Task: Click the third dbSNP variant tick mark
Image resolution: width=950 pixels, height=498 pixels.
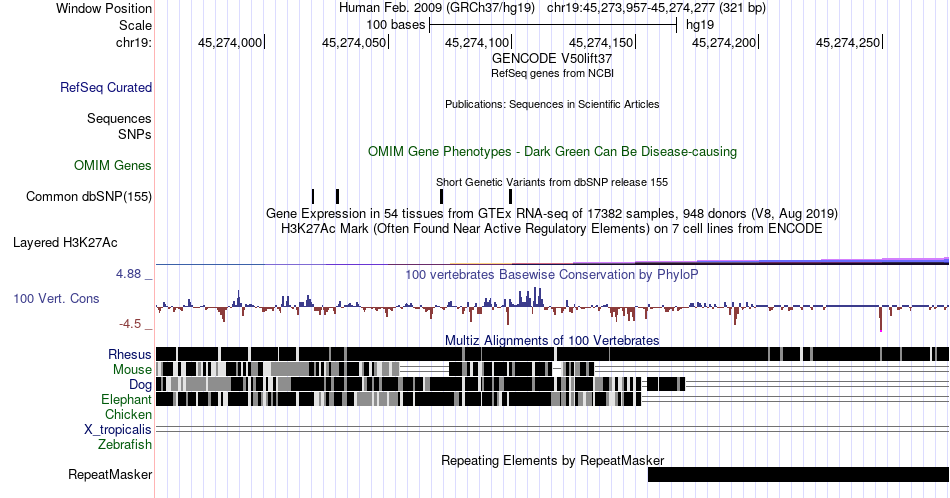Action: point(442,196)
